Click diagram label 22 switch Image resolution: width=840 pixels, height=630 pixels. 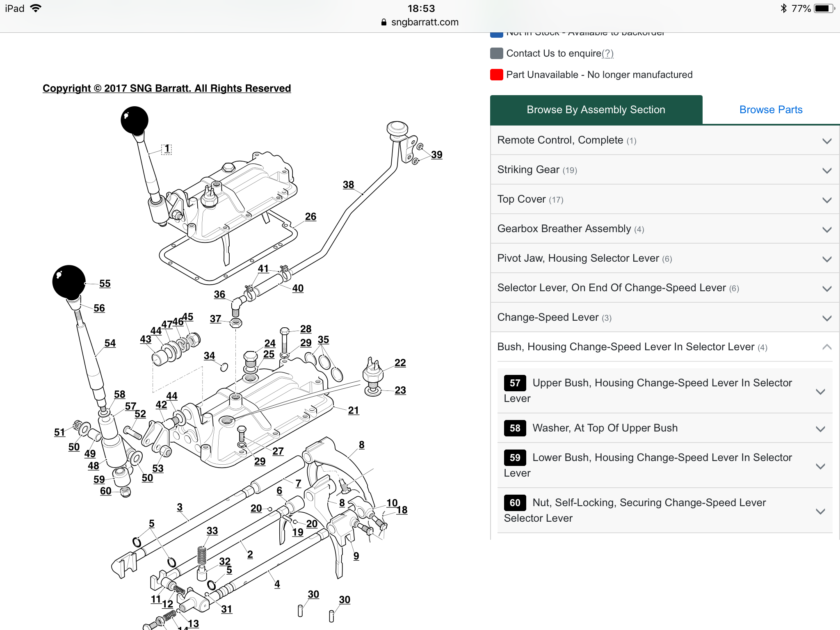[x=400, y=363]
